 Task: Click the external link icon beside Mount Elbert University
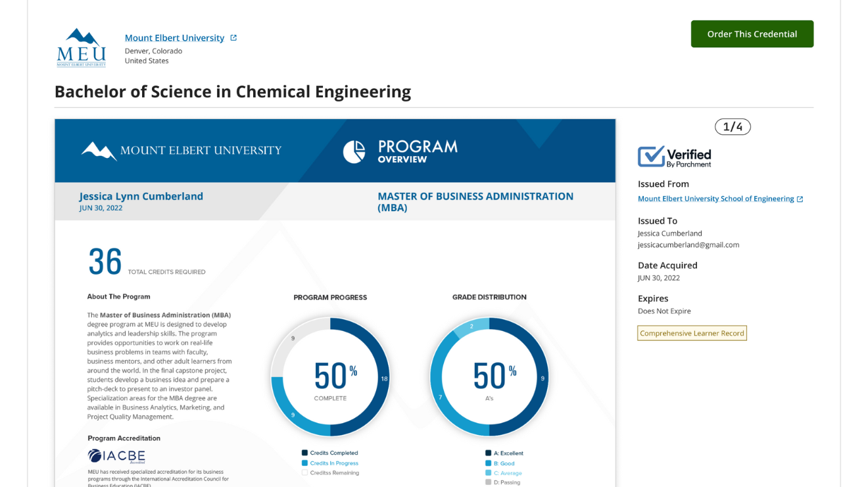(233, 38)
